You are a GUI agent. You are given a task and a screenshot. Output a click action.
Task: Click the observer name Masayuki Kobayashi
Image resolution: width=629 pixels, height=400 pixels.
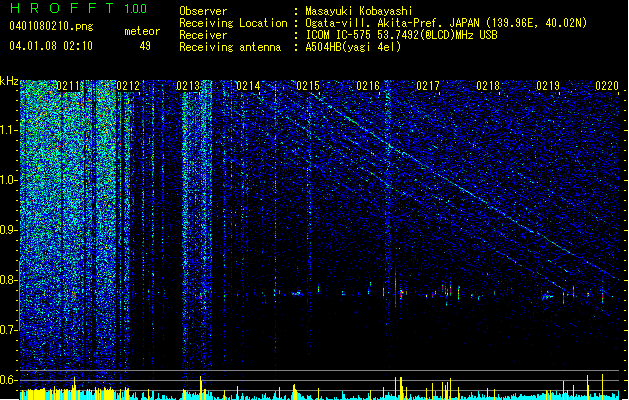(x=359, y=11)
